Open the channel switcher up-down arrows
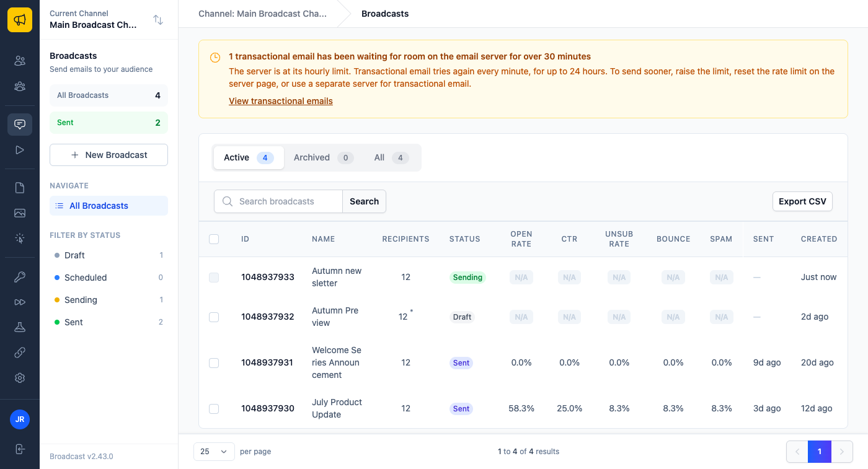The width and height of the screenshot is (868, 469). coord(158,20)
